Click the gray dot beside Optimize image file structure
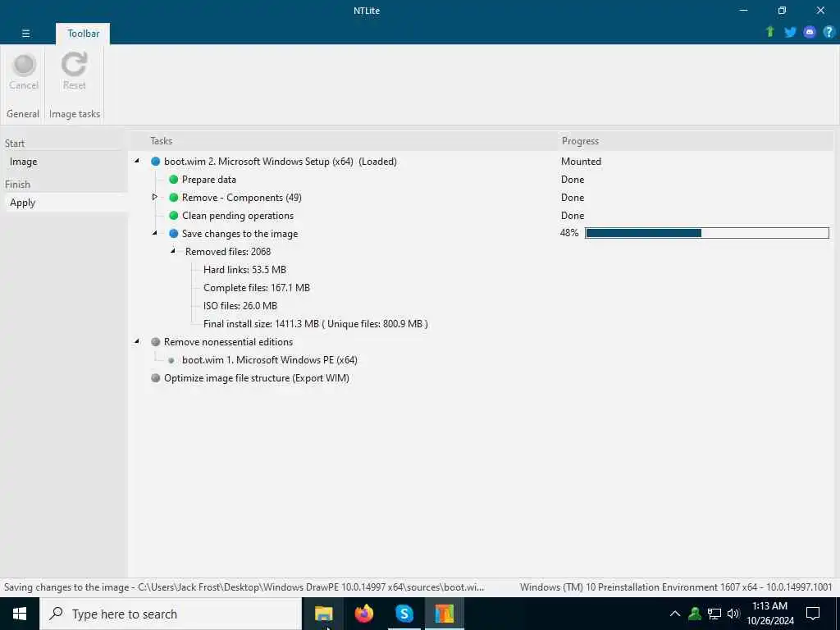 [155, 377]
